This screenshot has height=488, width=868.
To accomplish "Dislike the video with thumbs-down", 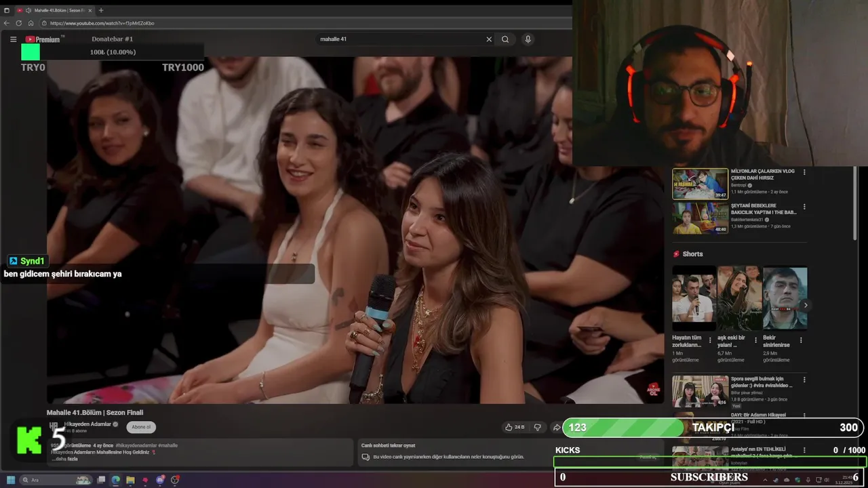I will [x=537, y=427].
